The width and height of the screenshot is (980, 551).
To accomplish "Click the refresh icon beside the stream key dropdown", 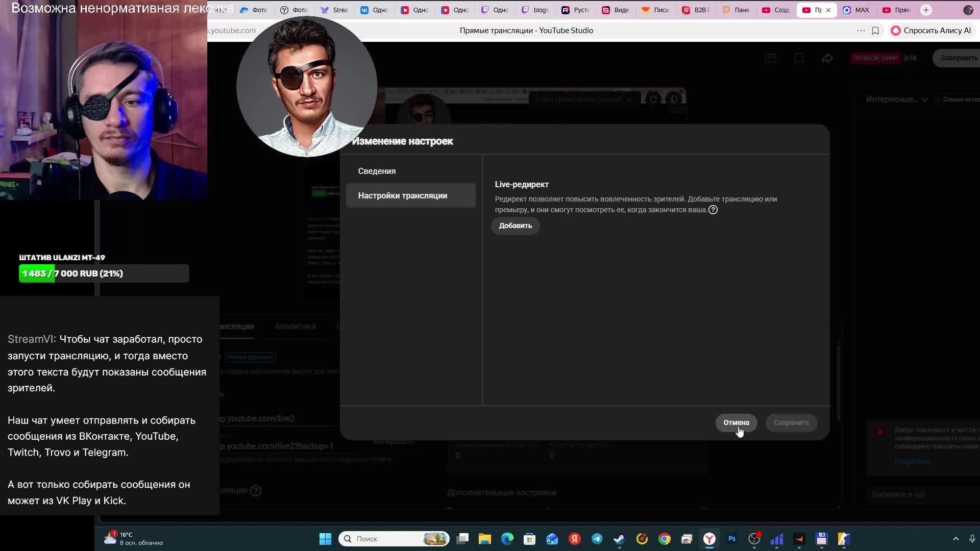I will coord(653,99).
